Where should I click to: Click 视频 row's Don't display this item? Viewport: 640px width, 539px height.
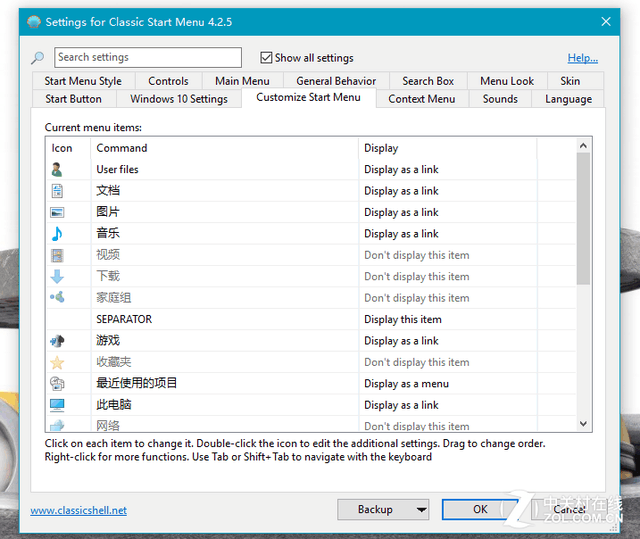coord(448,255)
